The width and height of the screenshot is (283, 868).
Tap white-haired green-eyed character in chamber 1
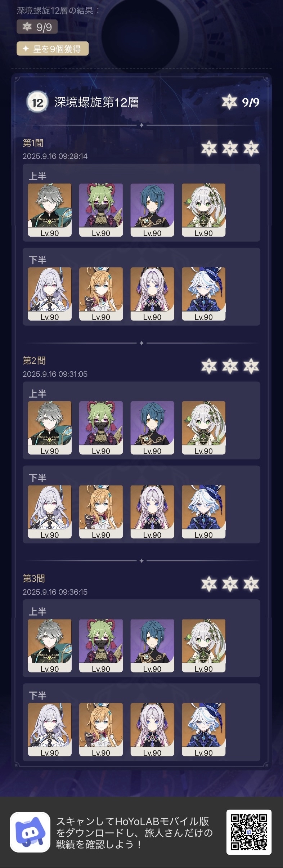(204, 210)
